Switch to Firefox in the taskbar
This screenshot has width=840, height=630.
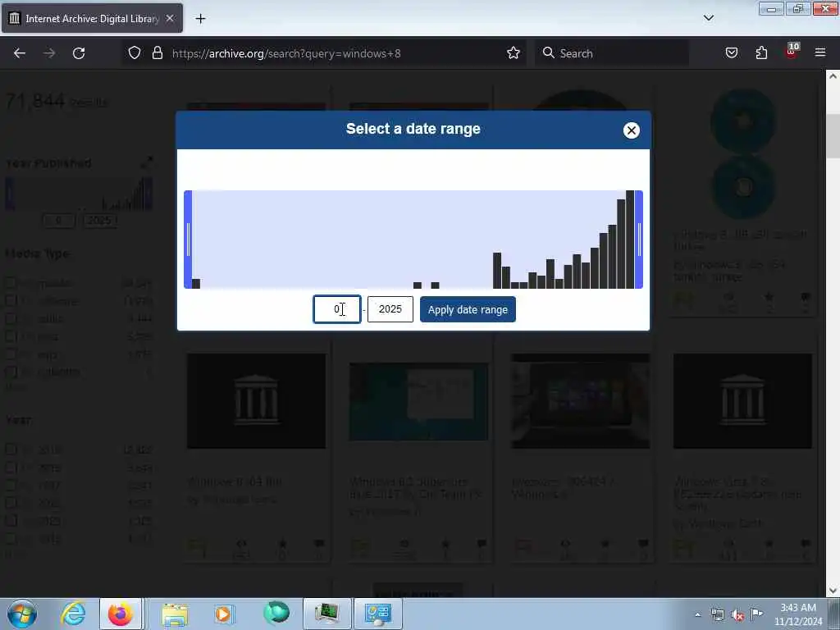click(121, 614)
